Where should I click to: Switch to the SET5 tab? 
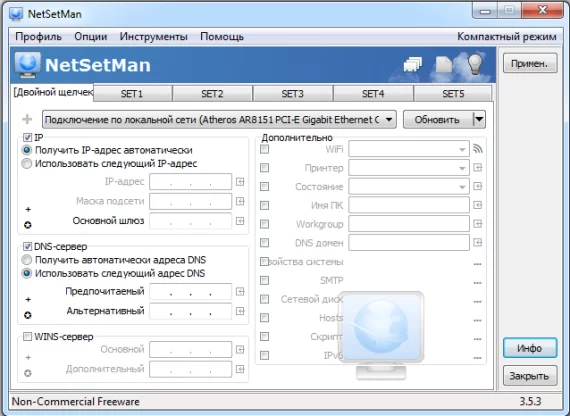[453, 94]
